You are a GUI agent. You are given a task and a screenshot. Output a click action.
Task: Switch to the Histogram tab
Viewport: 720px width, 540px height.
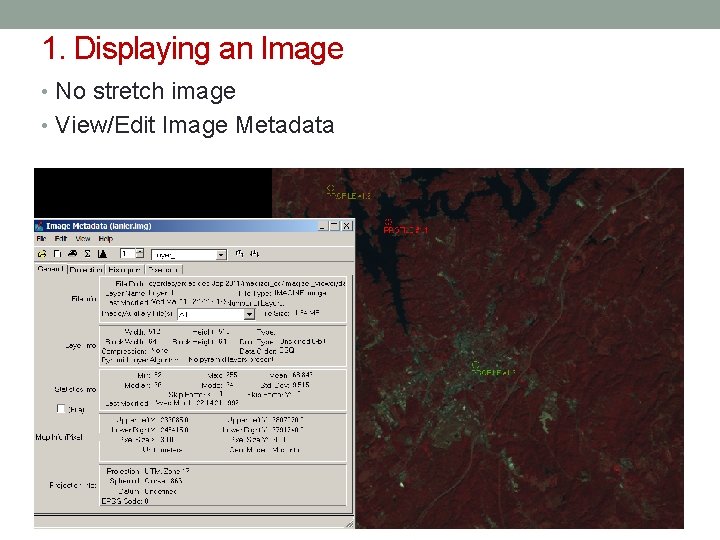124,270
